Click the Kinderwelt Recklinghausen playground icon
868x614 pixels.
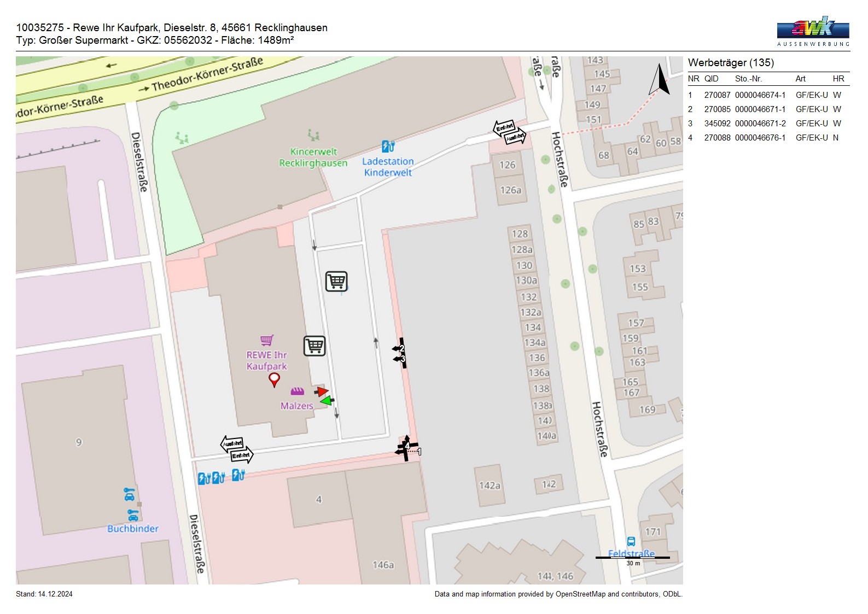pos(313,135)
